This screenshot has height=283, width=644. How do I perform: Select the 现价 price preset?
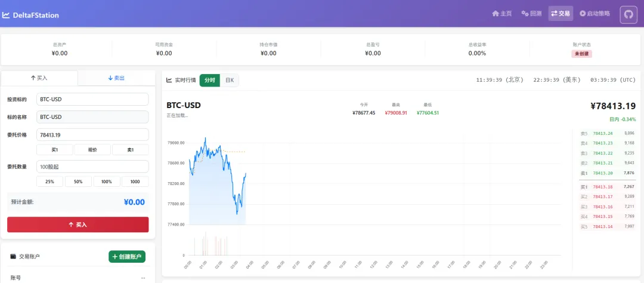pyautogui.click(x=92, y=150)
